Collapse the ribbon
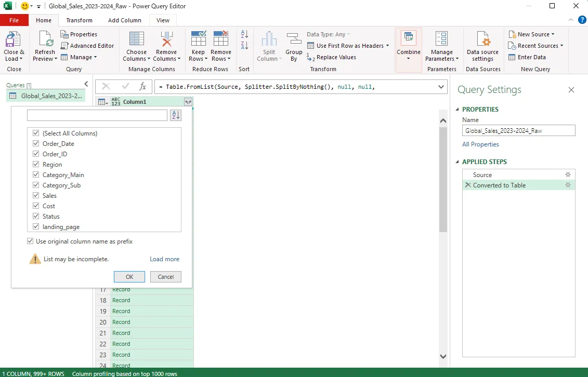 (571, 20)
